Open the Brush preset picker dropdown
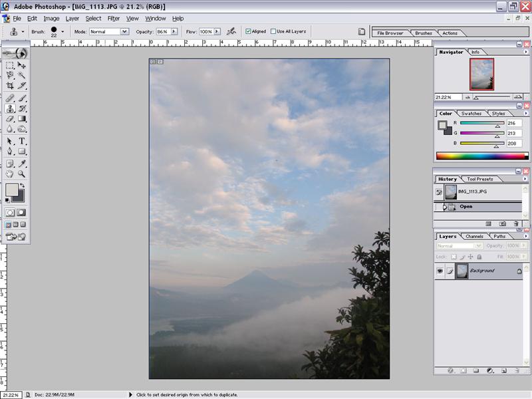 click(x=63, y=31)
